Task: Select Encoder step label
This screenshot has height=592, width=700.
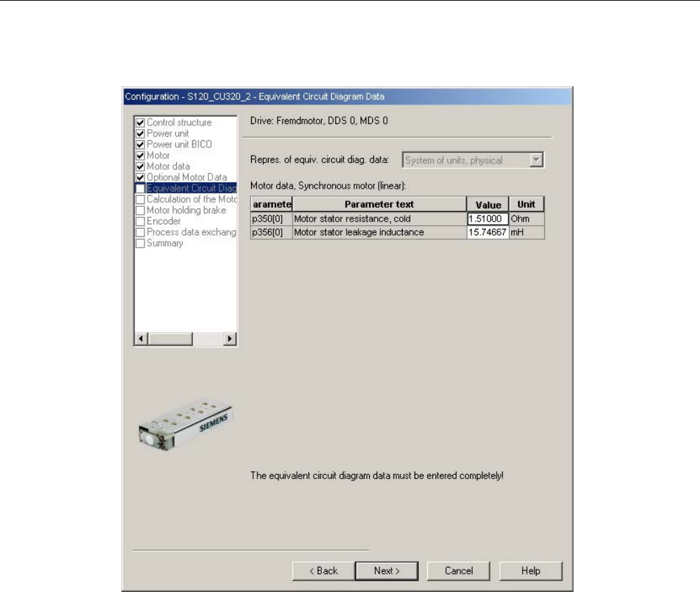Action: pos(163,222)
